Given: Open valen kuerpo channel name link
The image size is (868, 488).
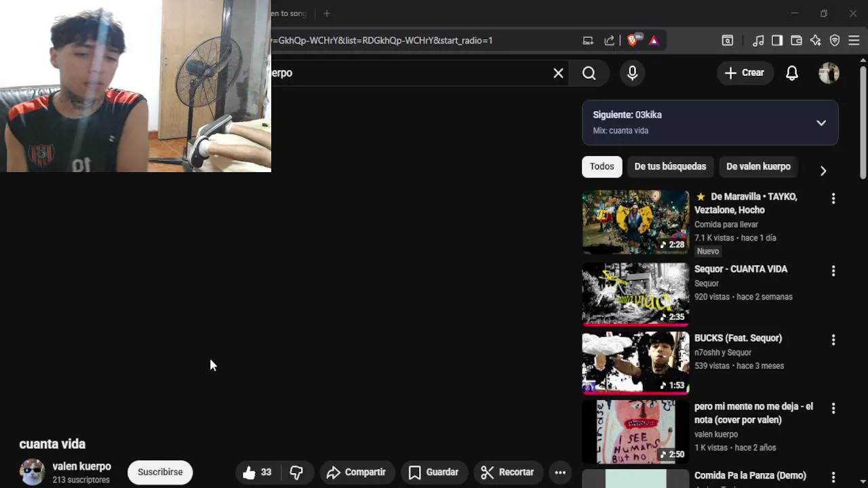Looking at the screenshot, I should (x=81, y=466).
